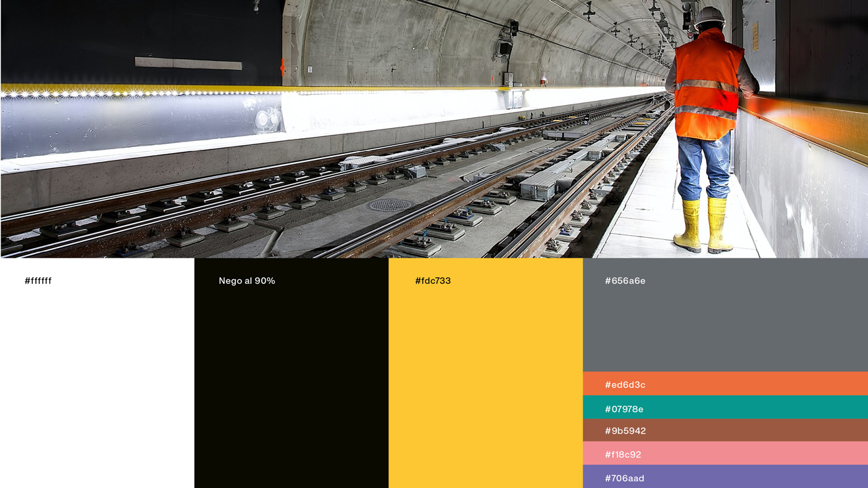Click the worker's white hard hat

pos(710,16)
